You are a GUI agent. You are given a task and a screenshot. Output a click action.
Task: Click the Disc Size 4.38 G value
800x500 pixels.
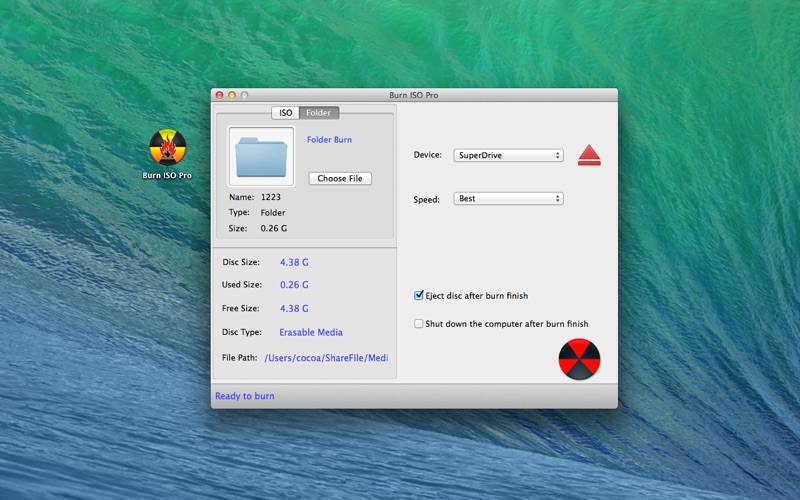(x=294, y=262)
